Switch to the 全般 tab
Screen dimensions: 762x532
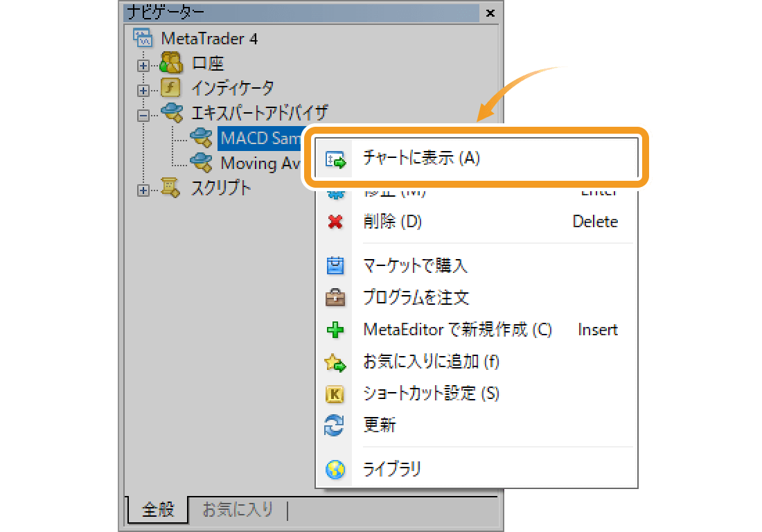pyautogui.click(x=158, y=509)
